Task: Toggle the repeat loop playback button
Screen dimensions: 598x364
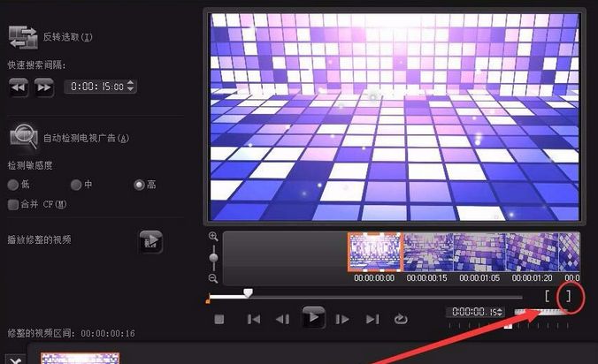Action: (401, 319)
